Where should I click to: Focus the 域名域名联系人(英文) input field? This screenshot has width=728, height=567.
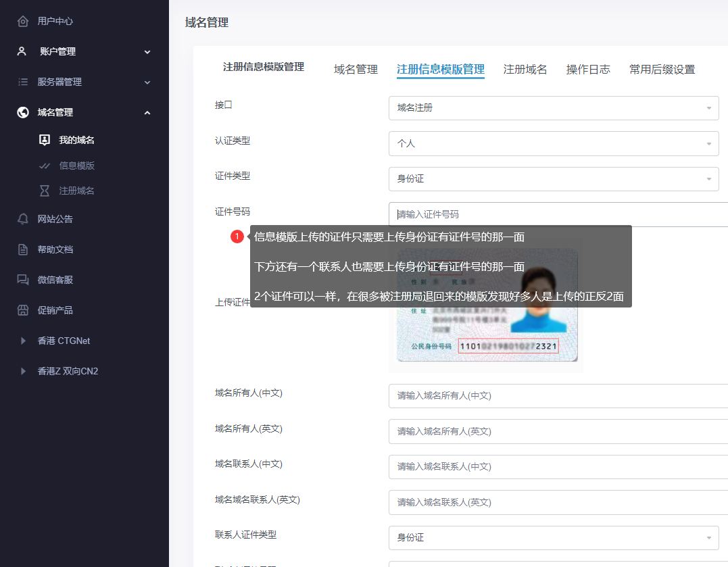558,503
